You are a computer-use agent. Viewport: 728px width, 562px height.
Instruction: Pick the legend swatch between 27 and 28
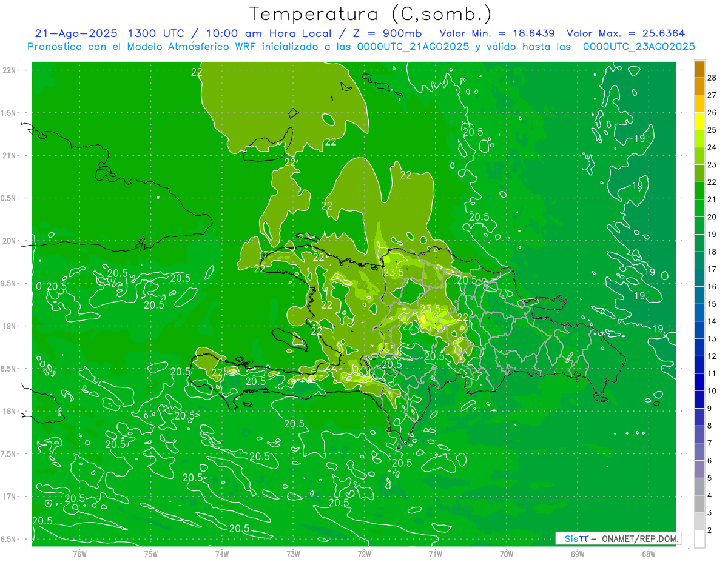(x=699, y=87)
